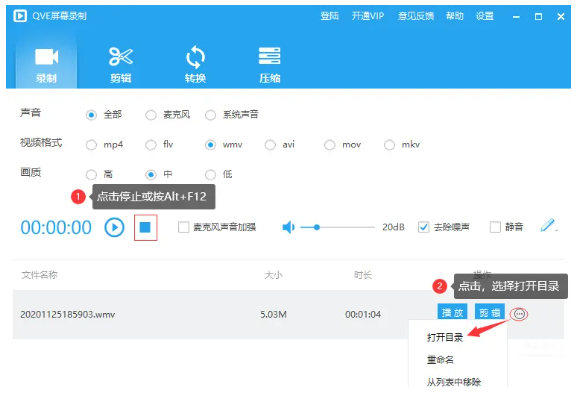Screen dimensions: 577x397
Task: Open the 录制 recording tab
Action: [x=46, y=64]
